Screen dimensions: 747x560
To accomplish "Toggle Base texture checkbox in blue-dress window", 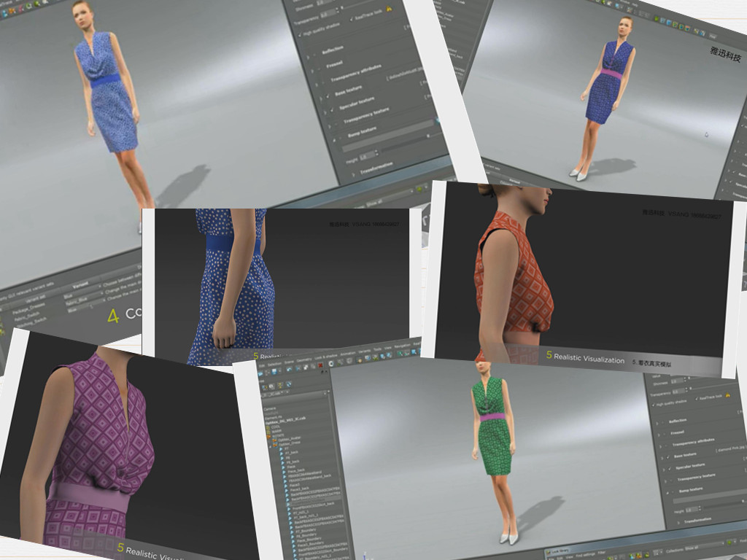I will coord(328,96).
